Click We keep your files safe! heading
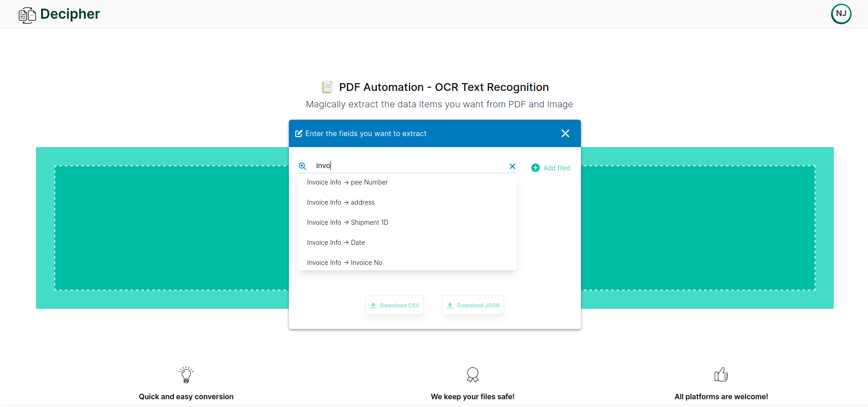This screenshot has width=868, height=407. click(x=473, y=396)
